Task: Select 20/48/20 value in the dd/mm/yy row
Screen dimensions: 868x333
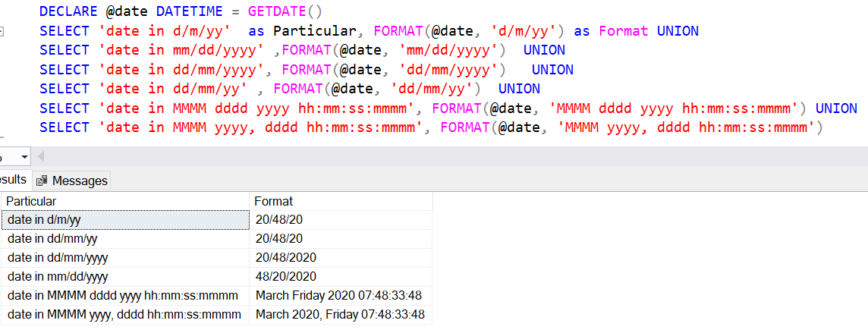Action: click(341, 239)
